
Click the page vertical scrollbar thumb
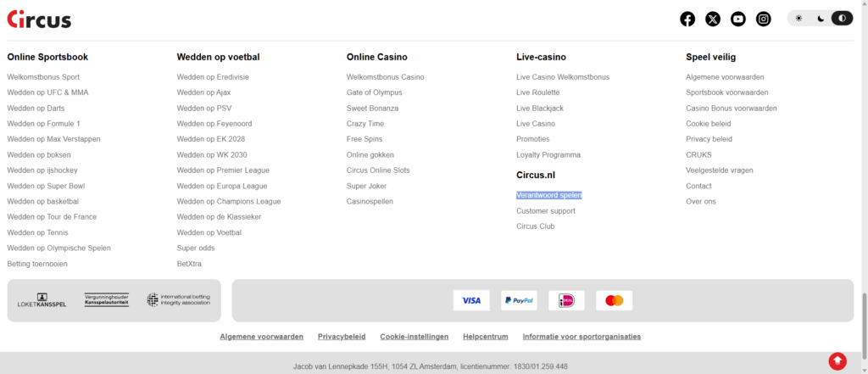pos(864,325)
